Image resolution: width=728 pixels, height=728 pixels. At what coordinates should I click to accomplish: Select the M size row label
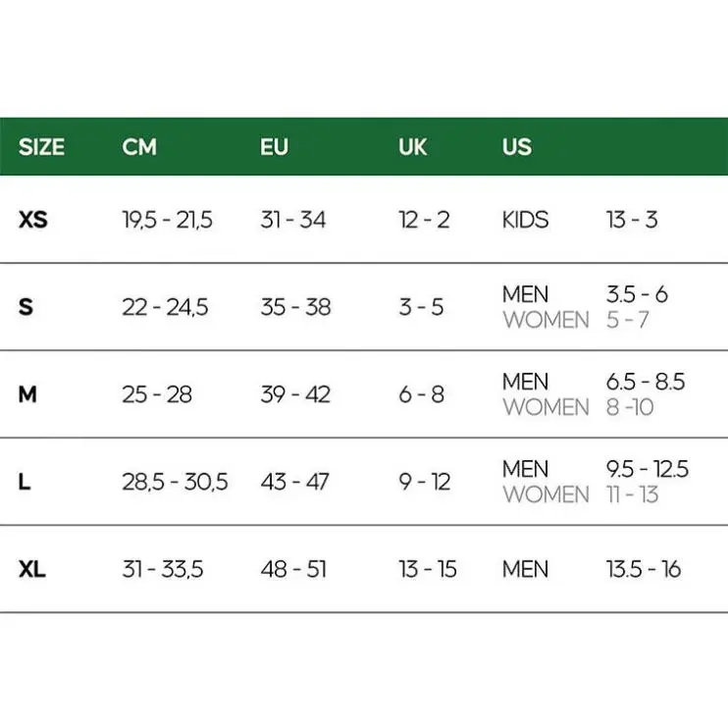[27, 394]
